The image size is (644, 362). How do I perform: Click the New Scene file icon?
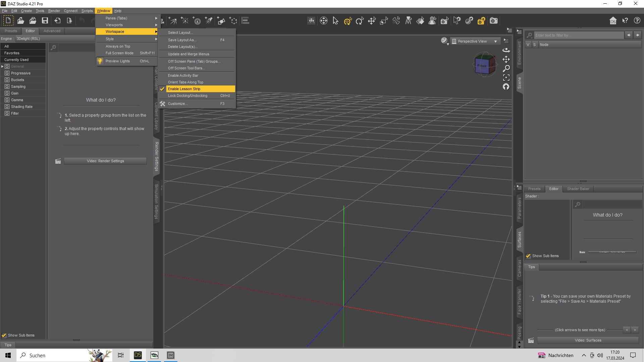tap(8, 21)
